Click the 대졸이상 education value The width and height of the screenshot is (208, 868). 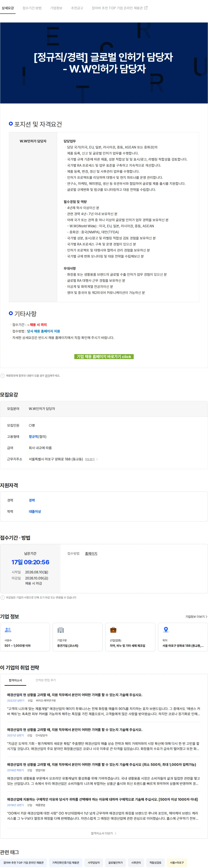pyautogui.click(x=35, y=511)
